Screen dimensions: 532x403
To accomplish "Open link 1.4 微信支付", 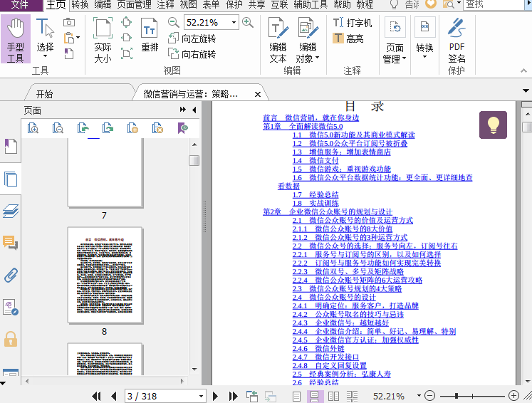I will click(315, 160).
